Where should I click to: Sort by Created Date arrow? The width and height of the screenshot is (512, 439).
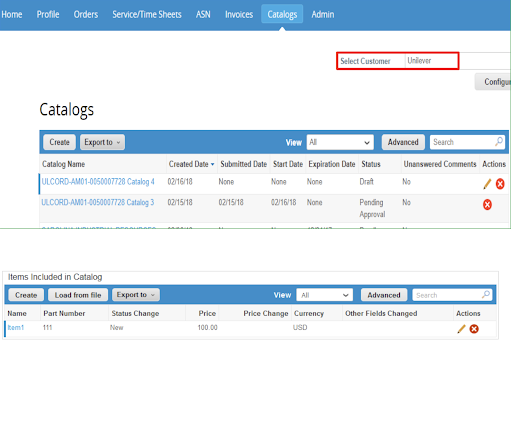(212, 164)
